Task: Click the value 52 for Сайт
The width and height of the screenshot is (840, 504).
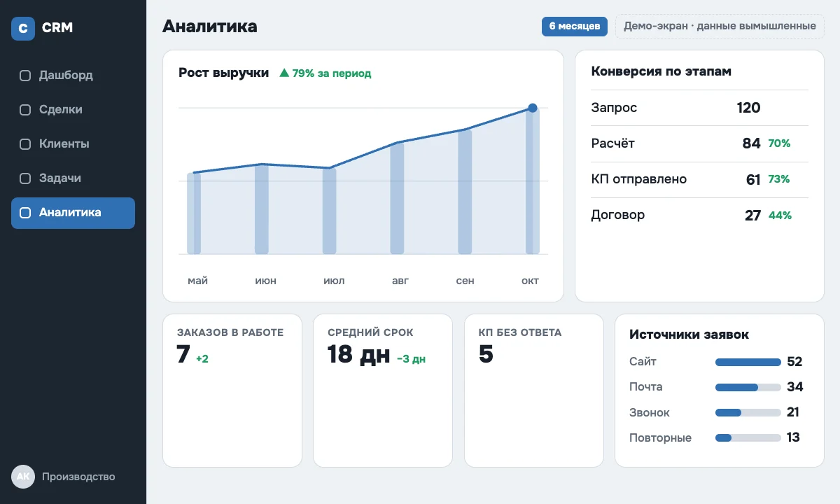Action: pyautogui.click(x=794, y=362)
